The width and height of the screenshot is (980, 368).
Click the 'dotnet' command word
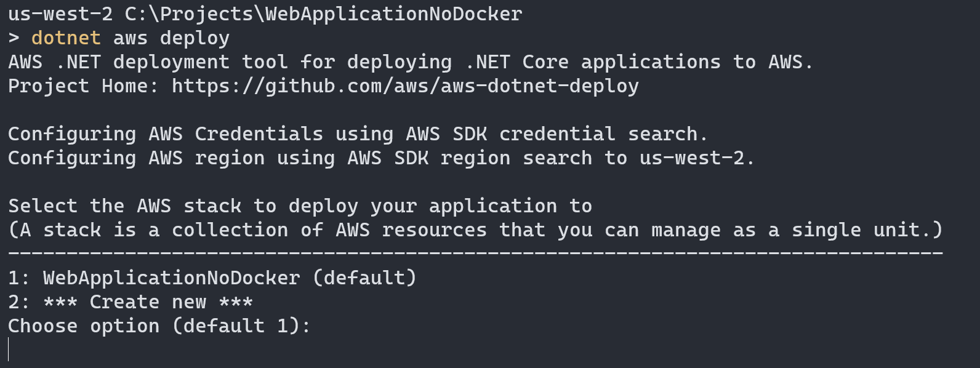coord(66,38)
